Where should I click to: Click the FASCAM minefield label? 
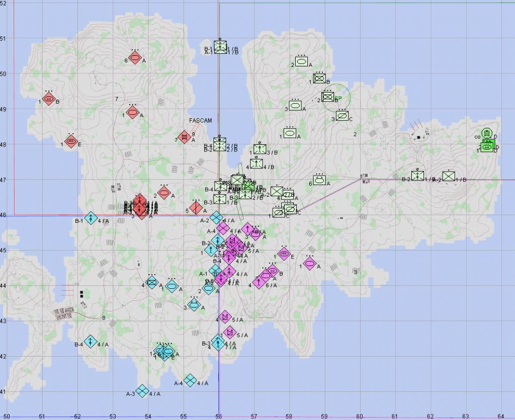pyautogui.click(x=201, y=121)
